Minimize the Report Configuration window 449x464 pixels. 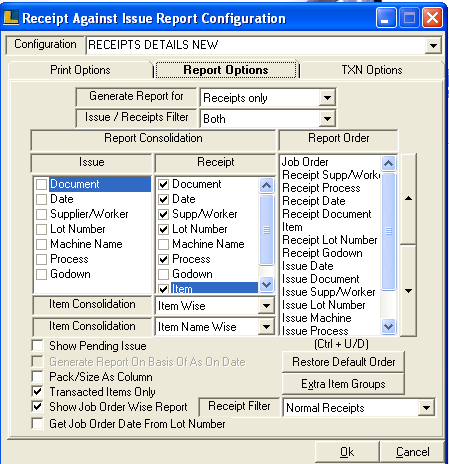(x=386, y=18)
